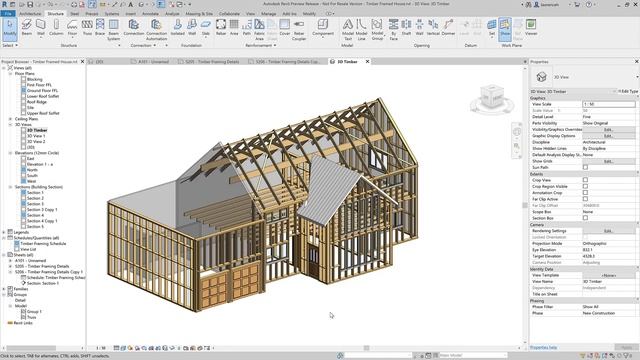Expand the Families tree node
The image size is (640, 360).
4,289
